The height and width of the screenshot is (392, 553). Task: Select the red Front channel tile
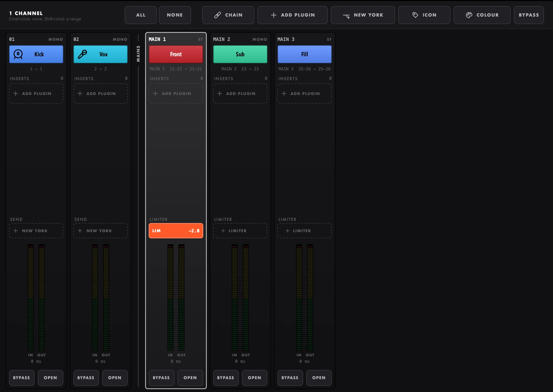tap(176, 54)
